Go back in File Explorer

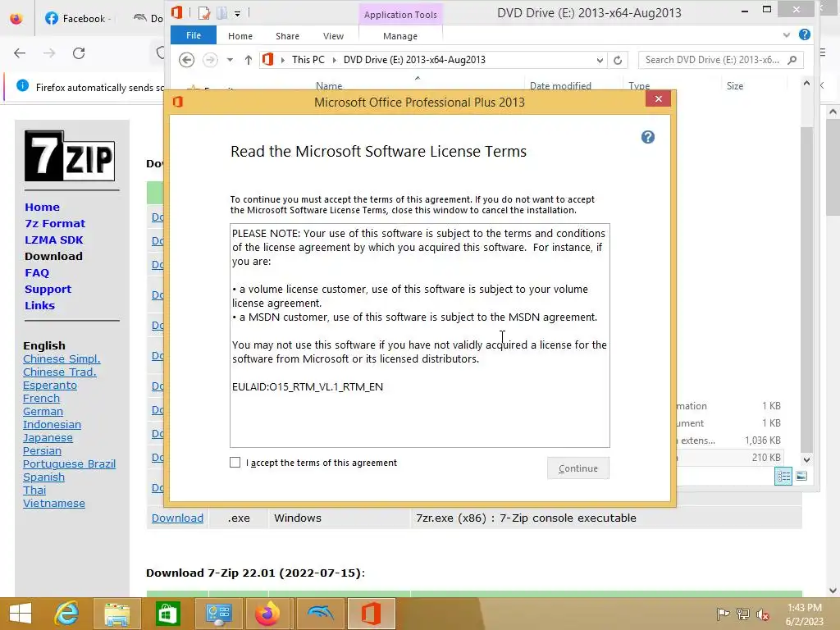pos(186,60)
